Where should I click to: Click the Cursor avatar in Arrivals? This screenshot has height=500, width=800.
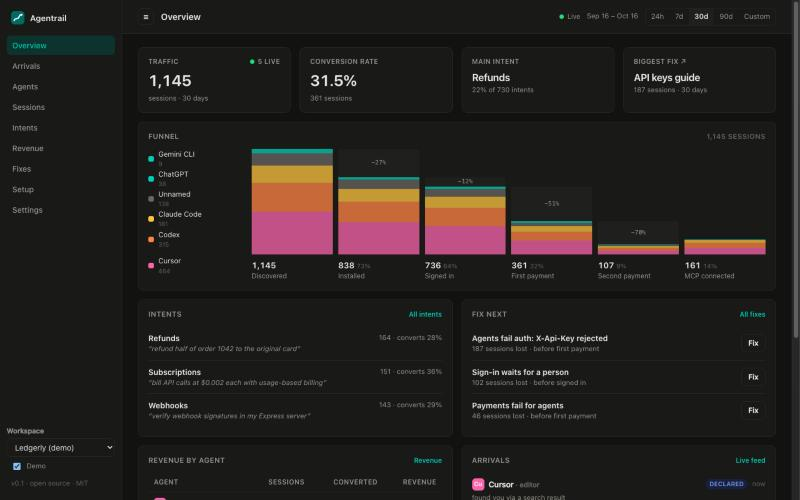478,484
